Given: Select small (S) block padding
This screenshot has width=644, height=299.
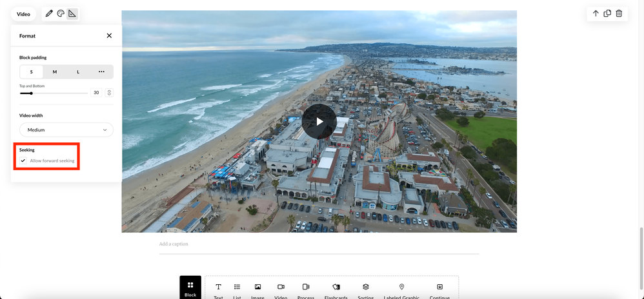Looking at the screenshot, I should pyautogui.click(x=31, y=72).
